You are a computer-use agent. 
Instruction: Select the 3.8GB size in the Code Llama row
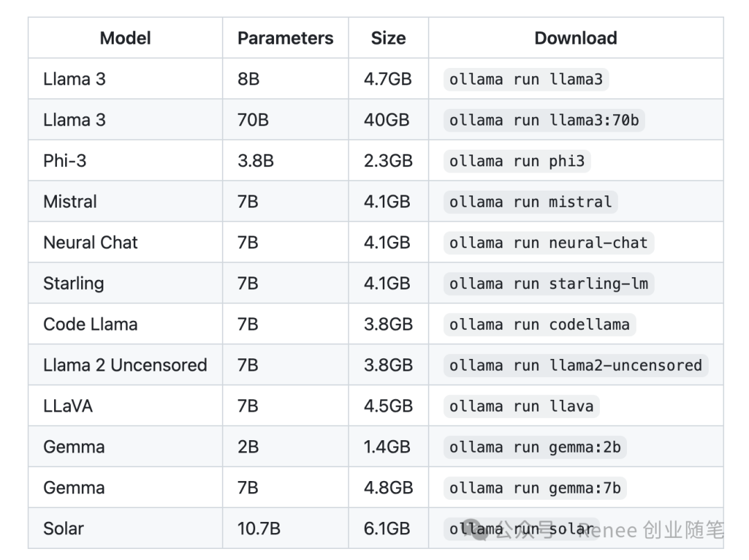pos(388,324)
